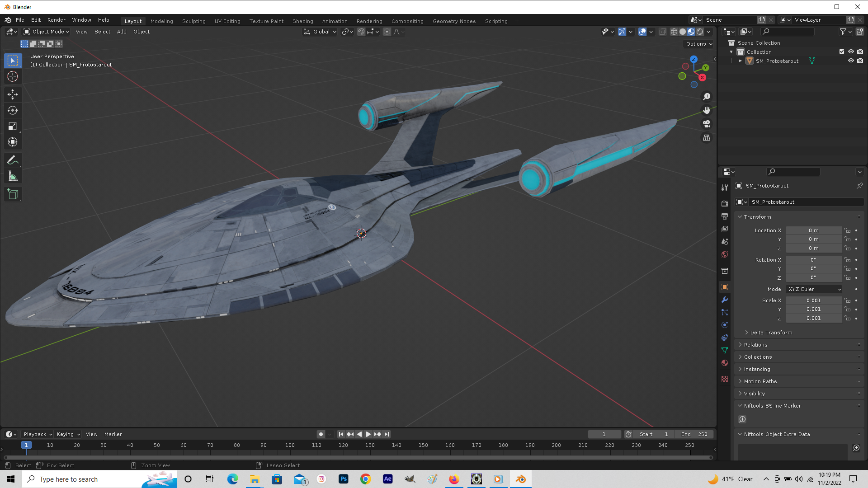Screen dimensions: 868x488
Task: Expand the Collections panel
Action: [x=758, y=357]
